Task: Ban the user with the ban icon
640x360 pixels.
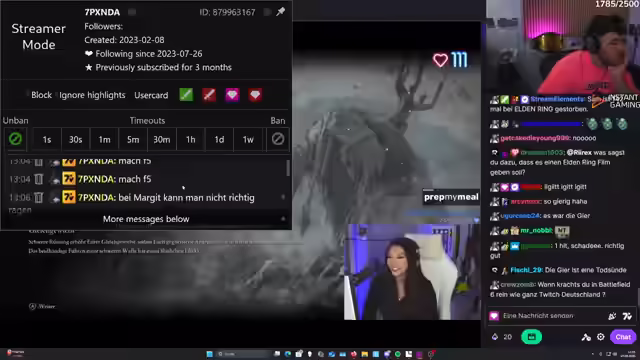Action: coord(278,139)
